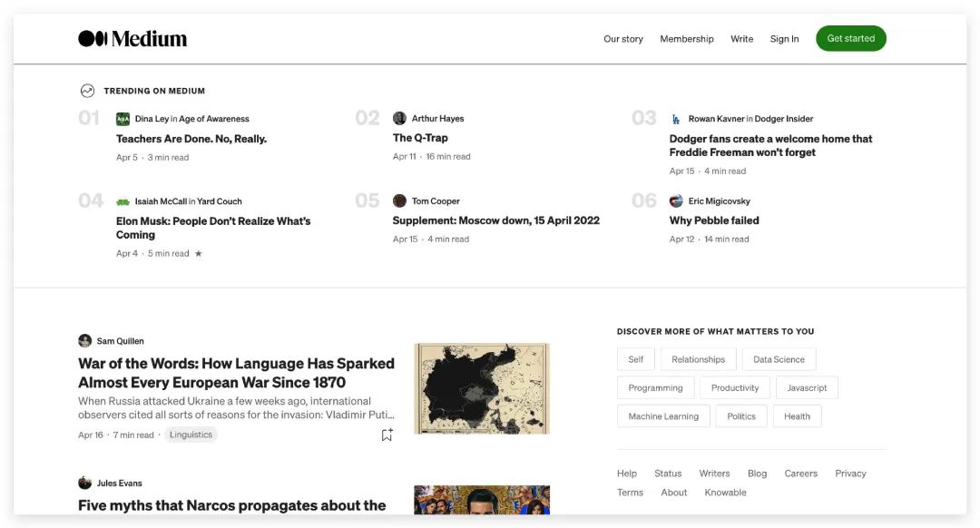Open the War of the Words map thumbnail
The height and width of the screenshot is (528, 980).
[x=482, y=388]
